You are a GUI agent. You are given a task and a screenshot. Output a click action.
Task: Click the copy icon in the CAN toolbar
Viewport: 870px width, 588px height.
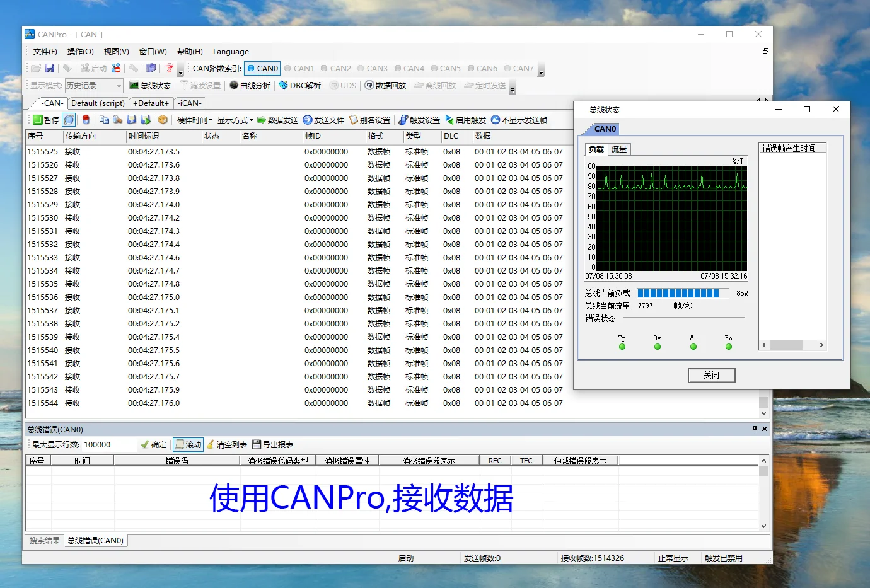tap(104, 120)
